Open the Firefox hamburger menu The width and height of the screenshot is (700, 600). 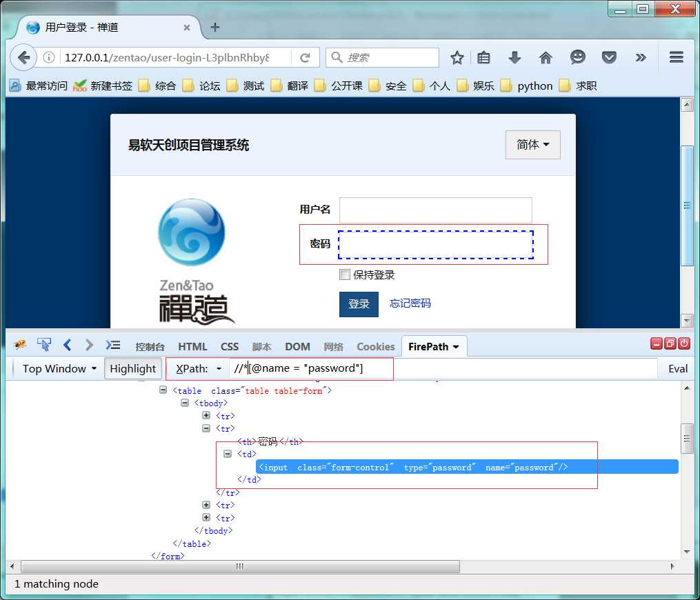click(x=677, y=57)
